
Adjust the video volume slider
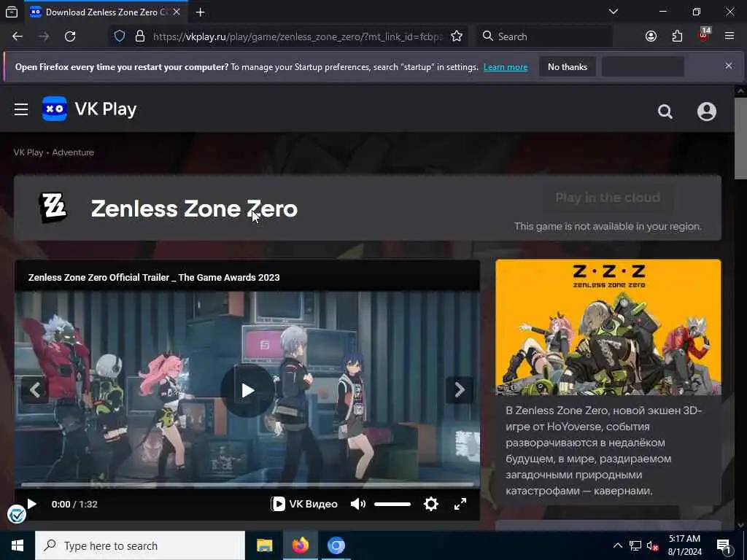coord(392,504)
